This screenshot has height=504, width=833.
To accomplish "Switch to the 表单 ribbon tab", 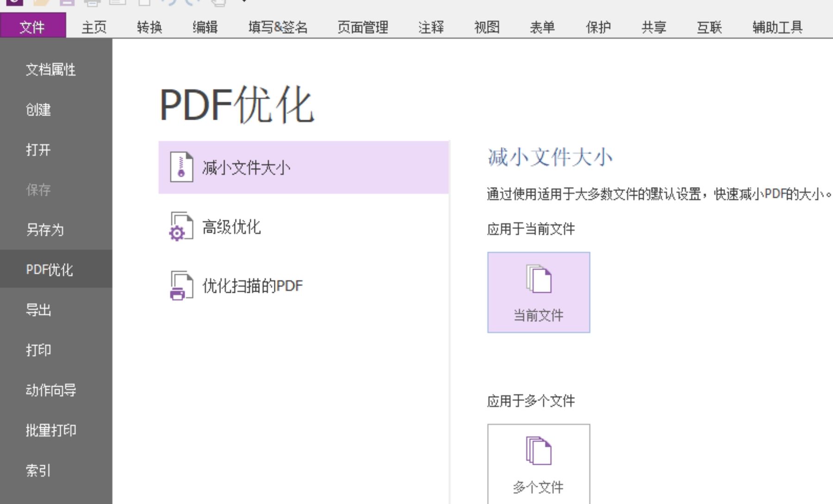I will [x=542, y=27].
